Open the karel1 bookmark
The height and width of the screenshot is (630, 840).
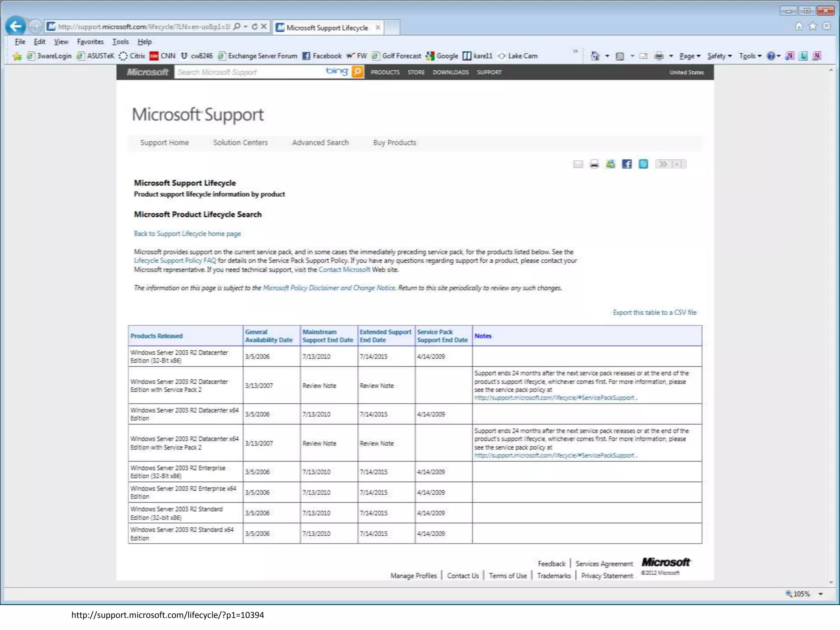[477, 56]
